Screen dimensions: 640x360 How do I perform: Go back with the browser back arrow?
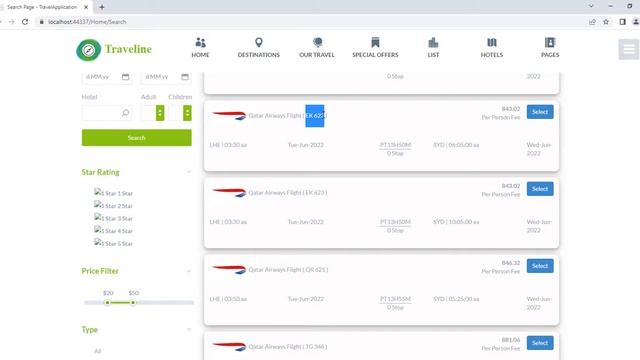(1, 22)
